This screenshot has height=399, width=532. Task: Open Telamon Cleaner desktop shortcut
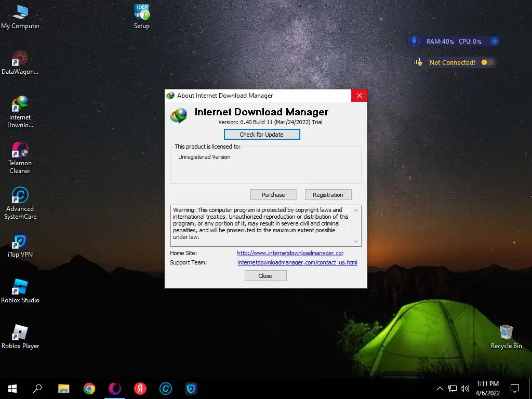coord(20,158)
